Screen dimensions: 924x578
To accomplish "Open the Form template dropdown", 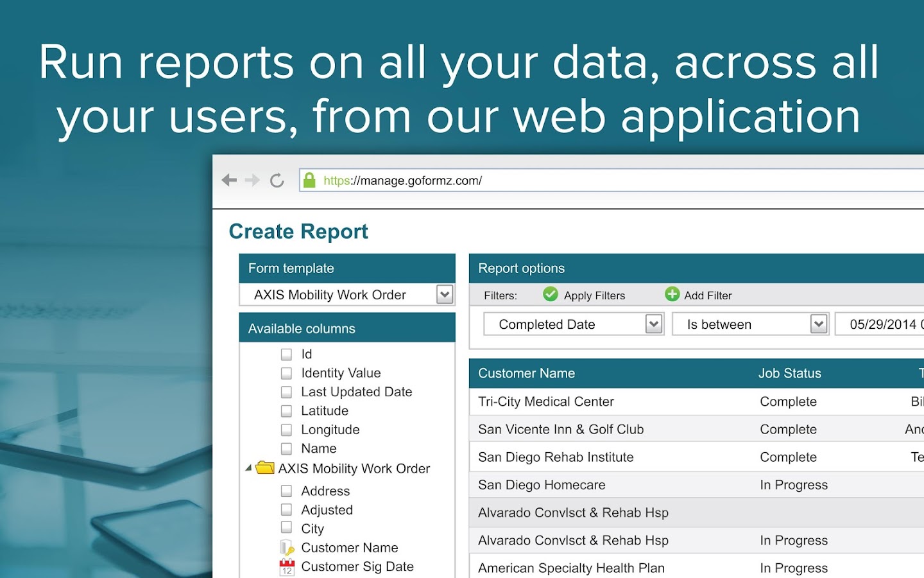I will 445,294.
